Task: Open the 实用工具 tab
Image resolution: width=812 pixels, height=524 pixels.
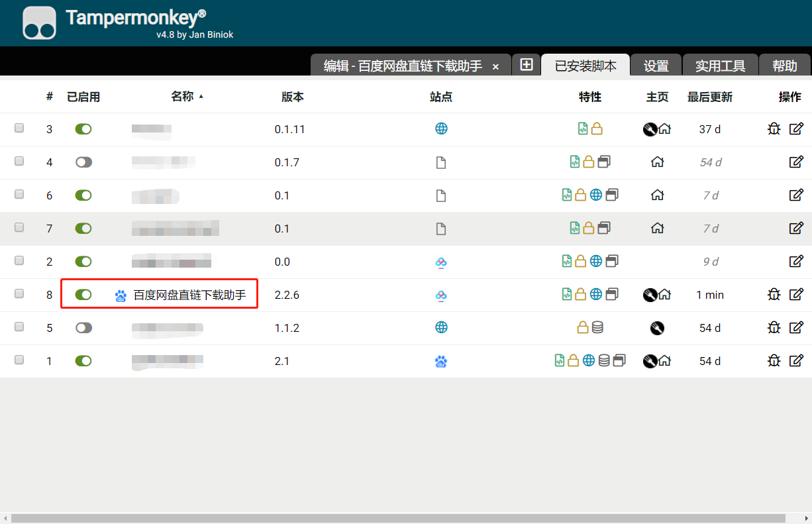Action: pyautogui.click(x=720, y=66)
